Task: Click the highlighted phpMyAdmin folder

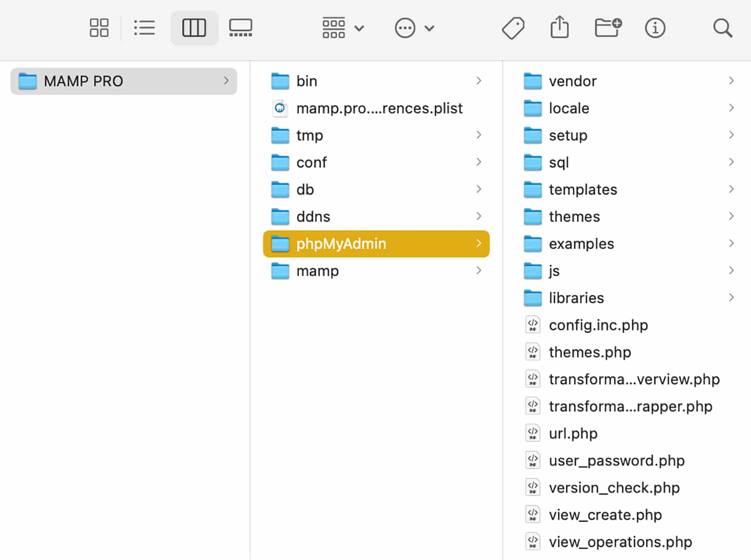Action: pos(341,244)
